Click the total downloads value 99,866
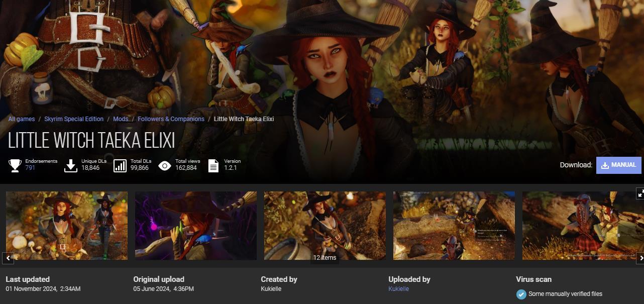 [140, 168]
